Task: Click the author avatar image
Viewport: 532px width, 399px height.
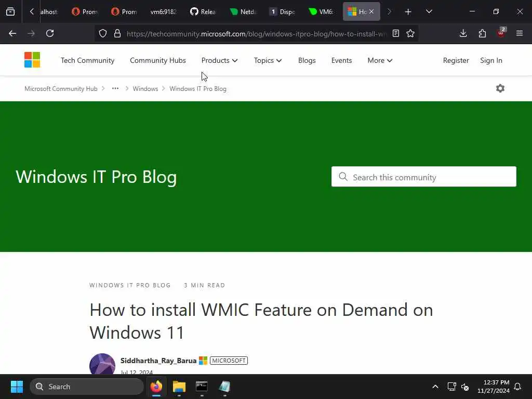Action: [102, 364]
